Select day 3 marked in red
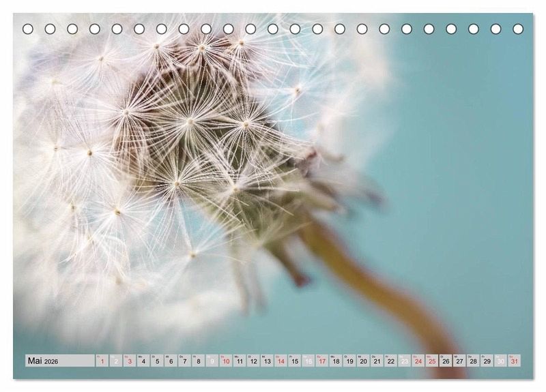Image resolution: width=546 pixels, height=392 pixels. 130,361
